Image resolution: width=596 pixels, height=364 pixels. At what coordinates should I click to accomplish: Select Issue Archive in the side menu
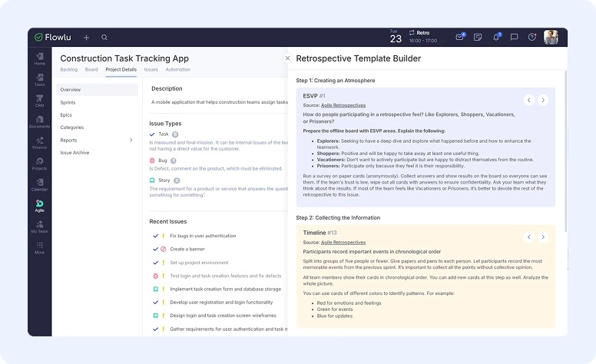point(74,153)
